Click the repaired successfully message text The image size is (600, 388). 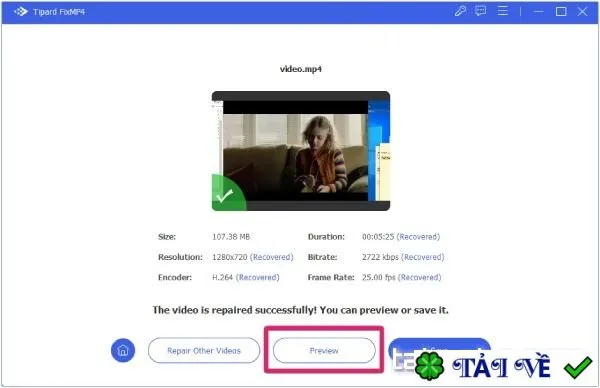pos(300,310)
